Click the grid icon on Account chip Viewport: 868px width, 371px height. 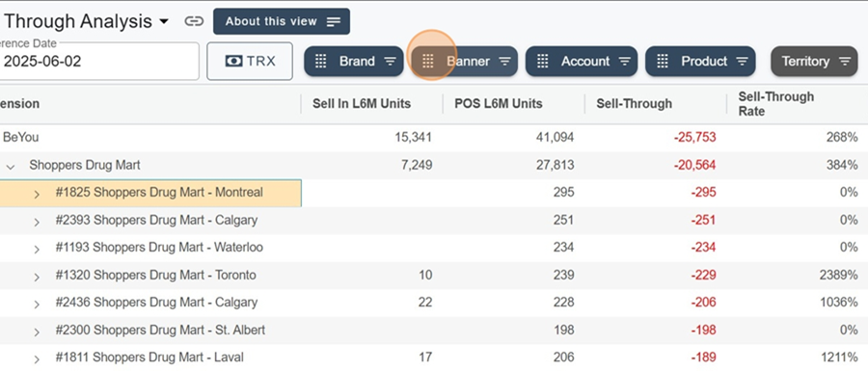point(542,62)
